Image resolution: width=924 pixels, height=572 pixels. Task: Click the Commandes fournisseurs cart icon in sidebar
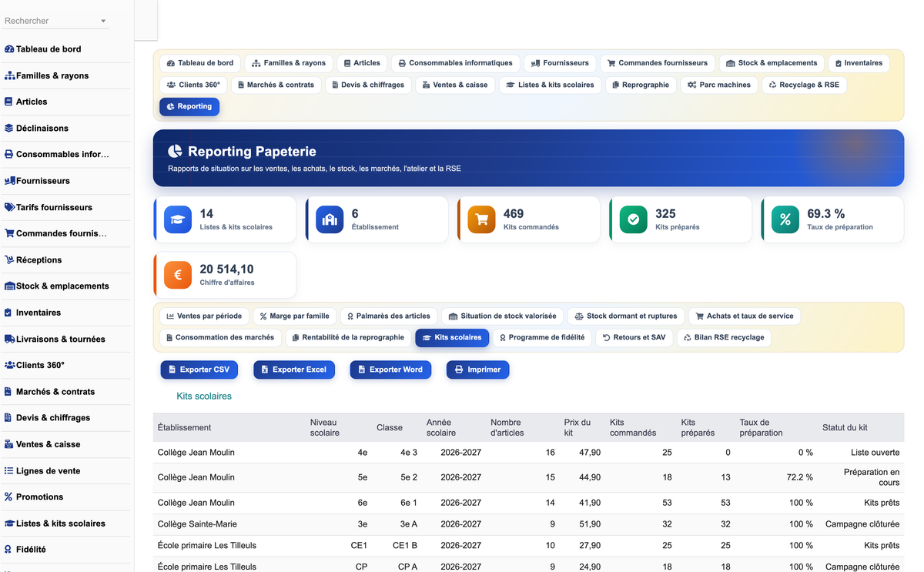pos(10,233)
